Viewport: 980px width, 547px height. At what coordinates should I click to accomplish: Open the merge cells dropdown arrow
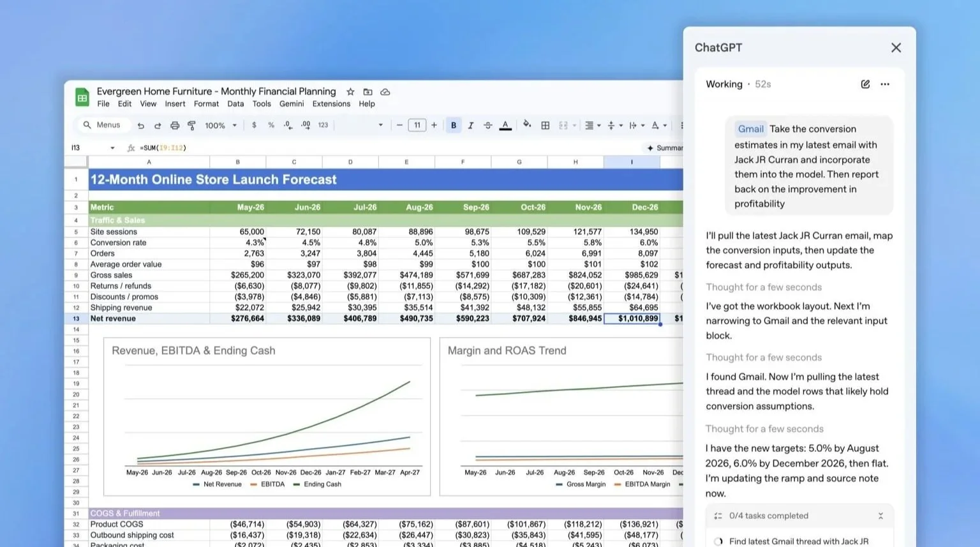click(574, 125)
